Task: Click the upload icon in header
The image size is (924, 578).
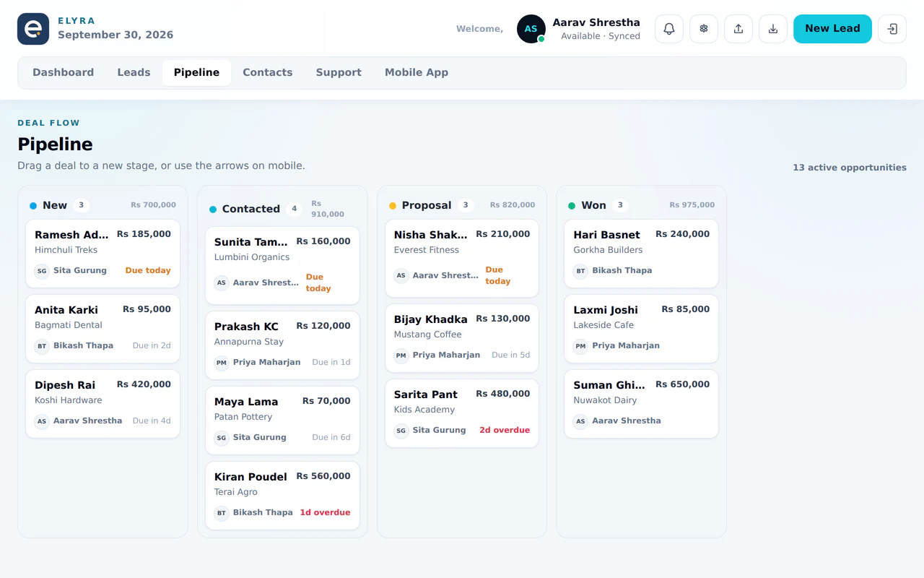Action: tap(738, 29)
